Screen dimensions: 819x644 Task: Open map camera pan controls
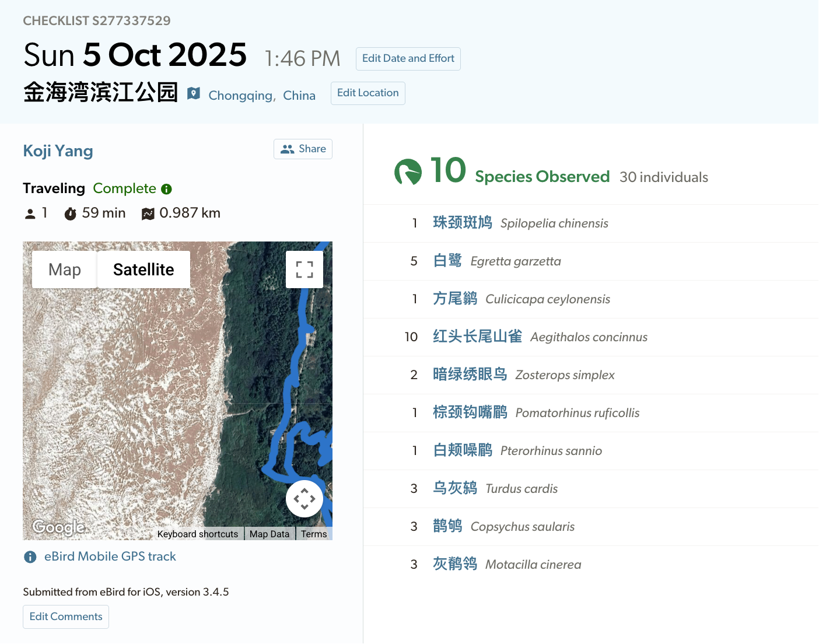pos(304,499)
